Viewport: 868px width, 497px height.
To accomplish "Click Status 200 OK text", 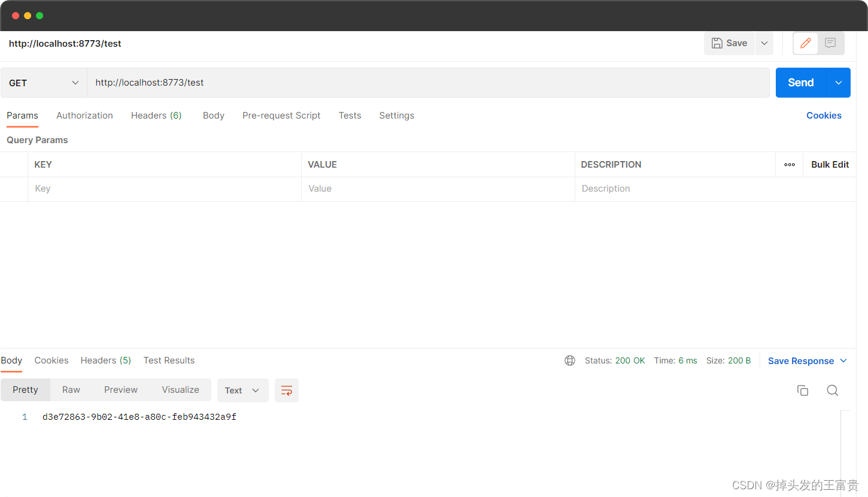I will (x=615, y=360).
